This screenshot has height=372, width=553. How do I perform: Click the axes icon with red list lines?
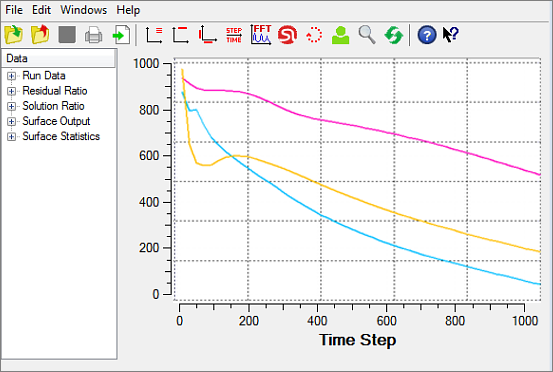(154, 35)
